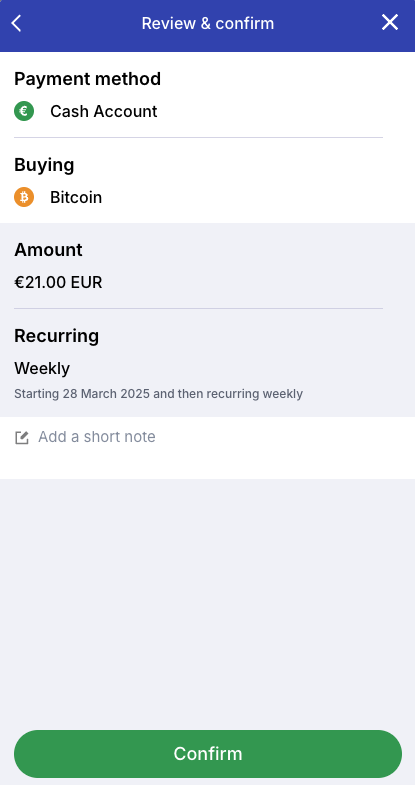Click the Weekly recurring frequency
The width and height of the screenshot is (415, 785).
point(42,368)
